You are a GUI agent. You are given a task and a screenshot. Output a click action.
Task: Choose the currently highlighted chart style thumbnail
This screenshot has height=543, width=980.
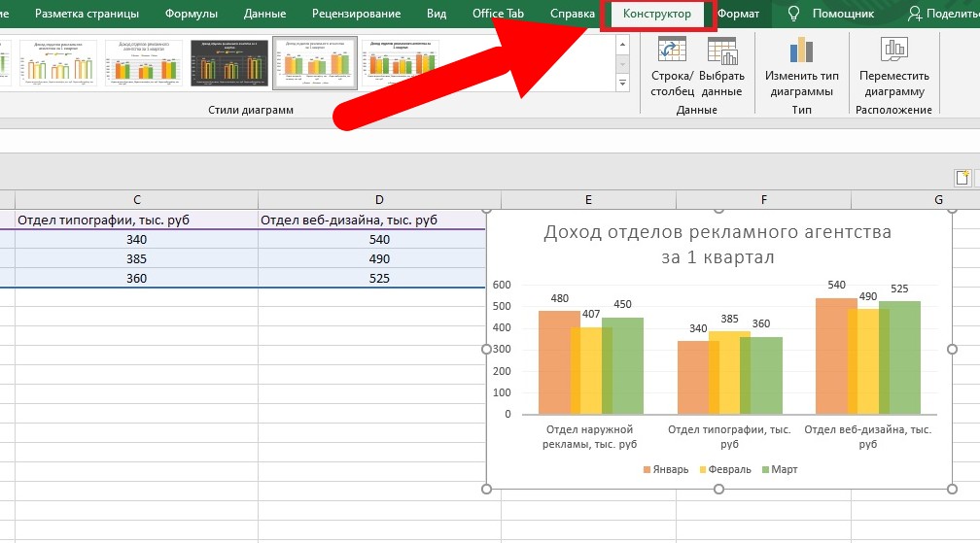coord(315,64)
